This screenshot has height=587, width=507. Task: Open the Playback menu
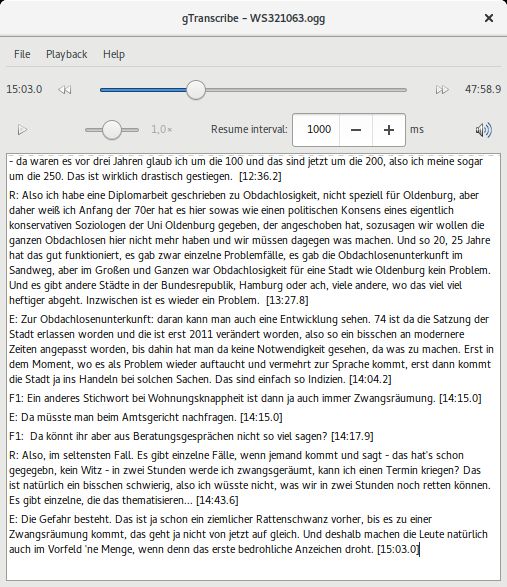point(66,54)
